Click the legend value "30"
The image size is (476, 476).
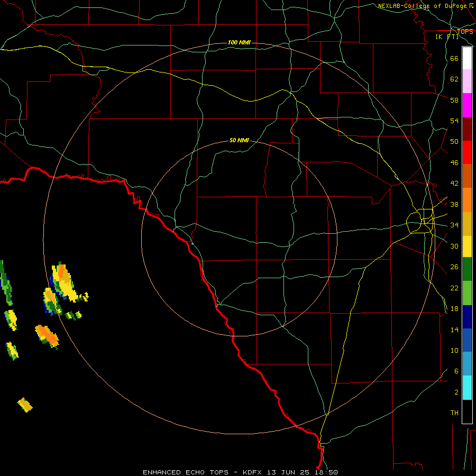click(x=454, y=246)
